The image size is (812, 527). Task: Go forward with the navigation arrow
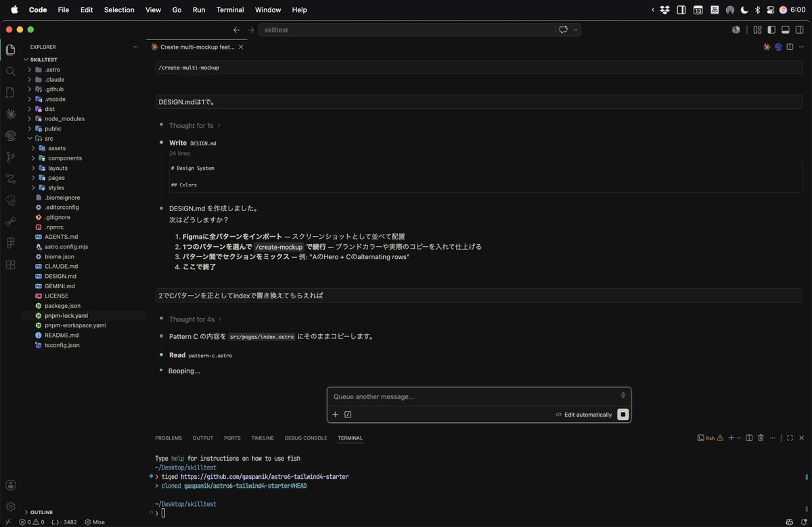click(250, 30)
